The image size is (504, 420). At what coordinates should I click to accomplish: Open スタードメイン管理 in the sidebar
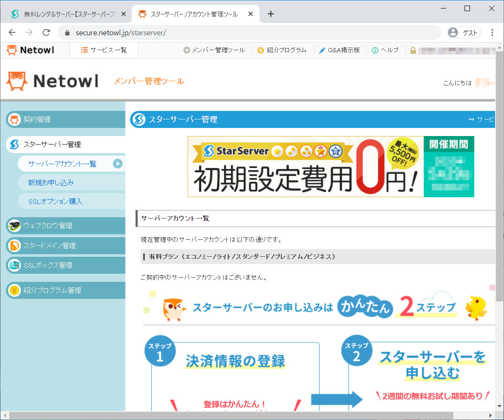65,246
